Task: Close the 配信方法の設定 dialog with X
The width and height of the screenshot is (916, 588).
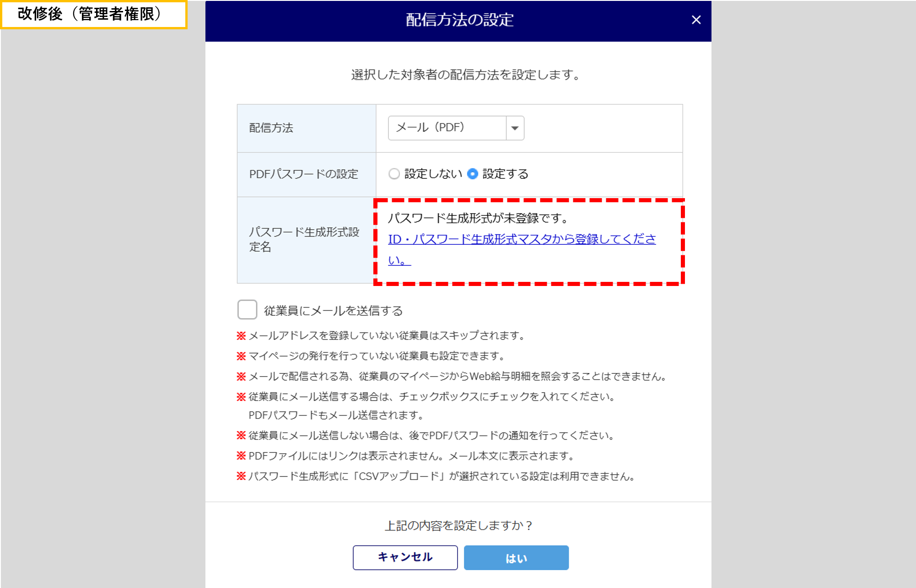Action: tap(696, 20)
